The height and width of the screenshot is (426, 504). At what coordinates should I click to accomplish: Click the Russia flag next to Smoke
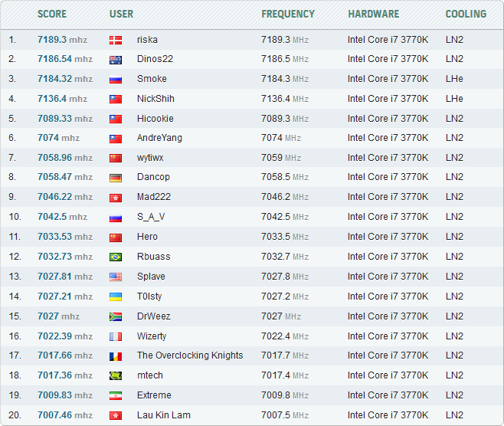coord(116,80)
